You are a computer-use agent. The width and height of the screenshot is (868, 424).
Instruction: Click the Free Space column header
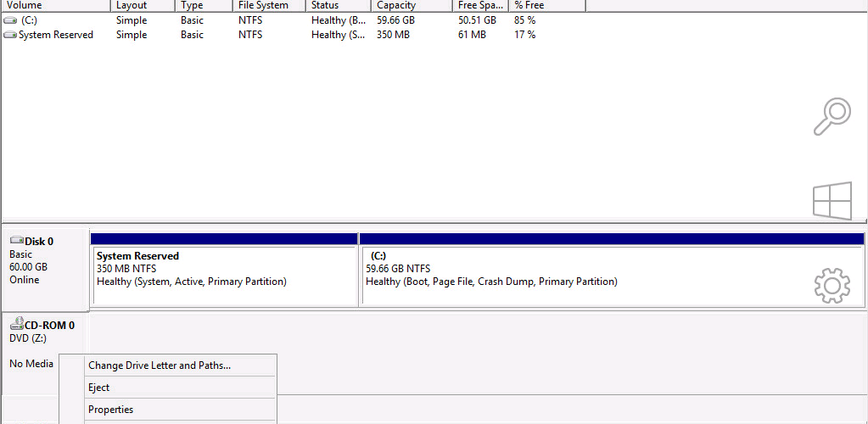tap(480, 6)
